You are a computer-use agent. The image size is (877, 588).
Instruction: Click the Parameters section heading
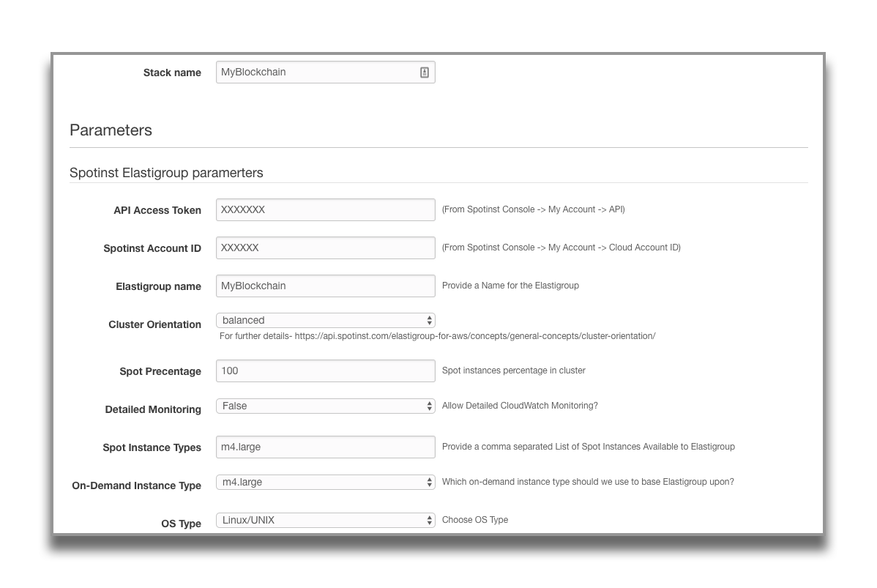111,130
